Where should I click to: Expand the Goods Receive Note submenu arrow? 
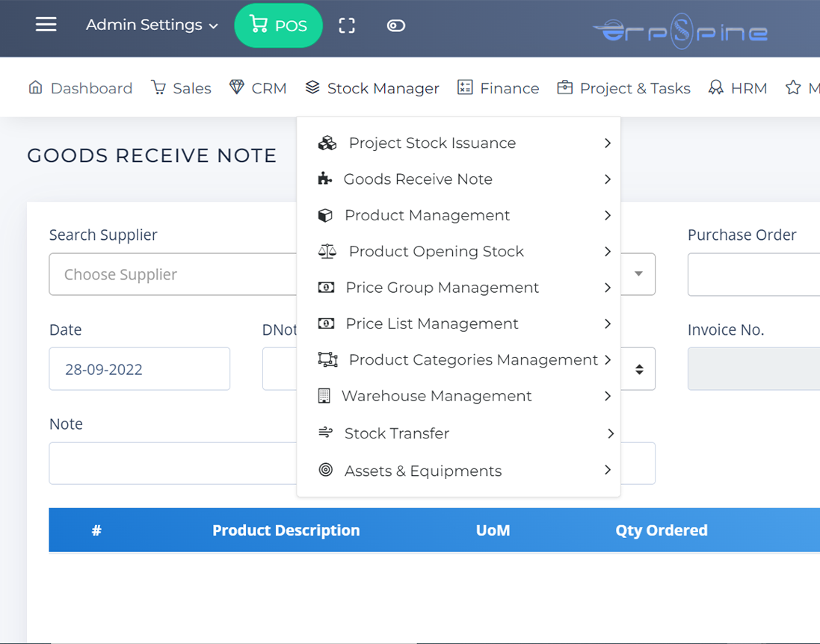click(x=607, y=179)
